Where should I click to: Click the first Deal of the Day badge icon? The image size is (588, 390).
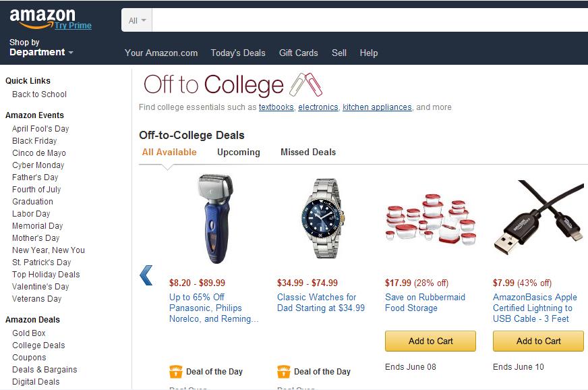[176, 371]
